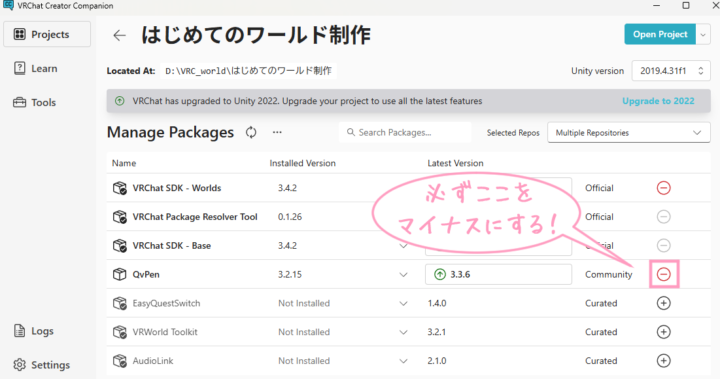Image resolution: width=720 pixels, height=379 pixels.
Task: Remove the VRChat SDK - Worlds package
Action: click(x=664, y=188)
